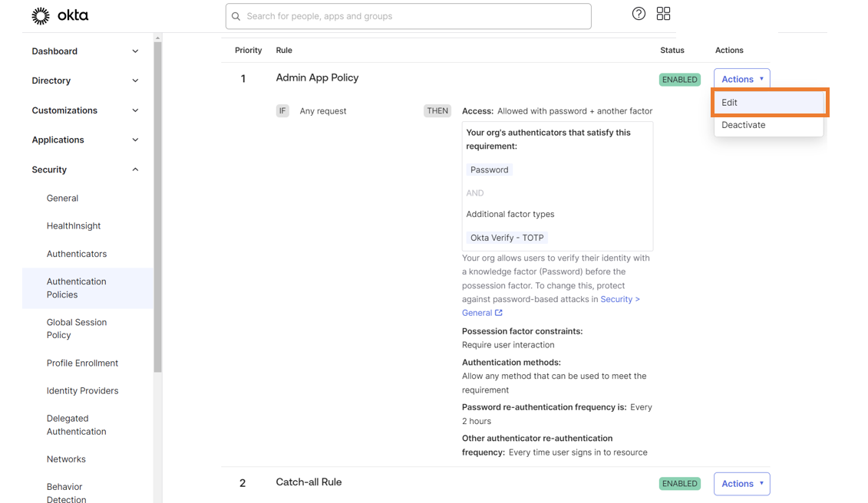Click the external link icon after Security > General
868x503 pixels.
click(500, 312)
